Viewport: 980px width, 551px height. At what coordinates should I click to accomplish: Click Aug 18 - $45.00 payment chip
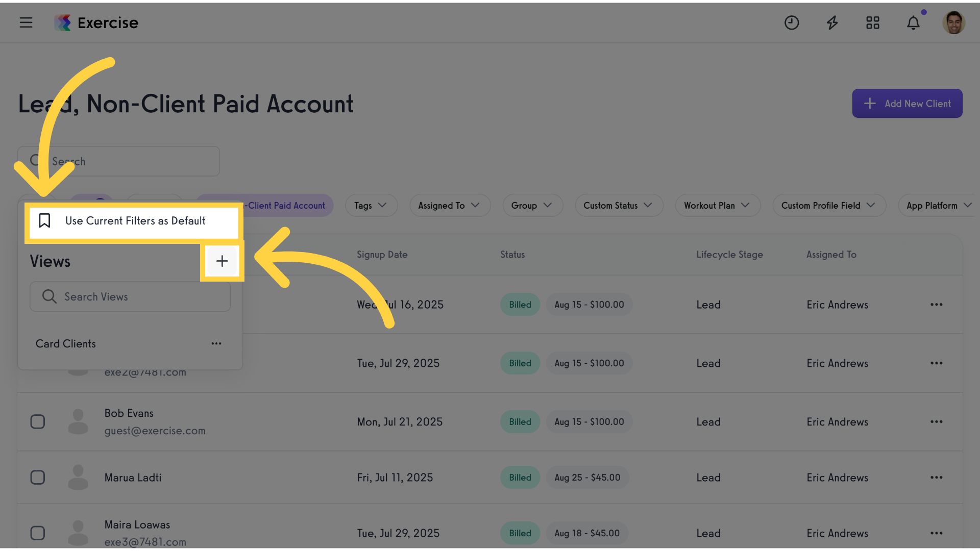coord(587,533)
